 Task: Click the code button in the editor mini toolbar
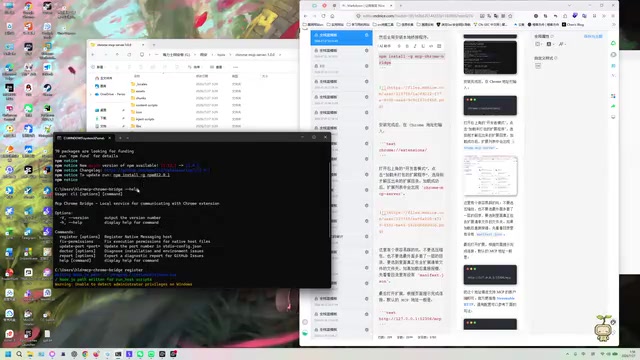tap(431, 46)
